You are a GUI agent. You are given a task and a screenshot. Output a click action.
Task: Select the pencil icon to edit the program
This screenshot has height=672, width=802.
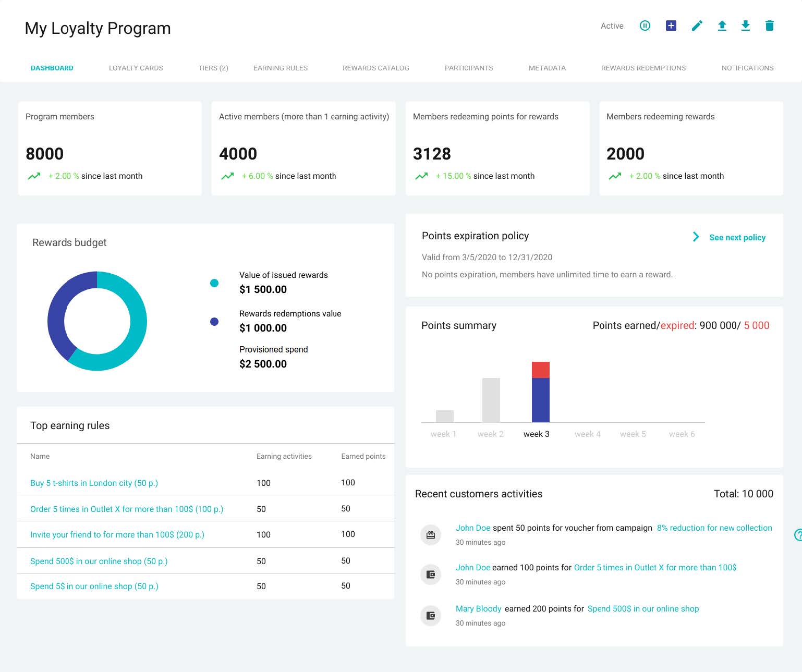[x=697, y=25]
